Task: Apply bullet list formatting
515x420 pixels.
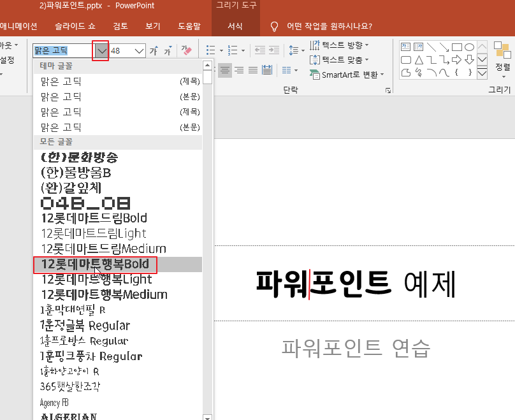Action: (210, 50)
